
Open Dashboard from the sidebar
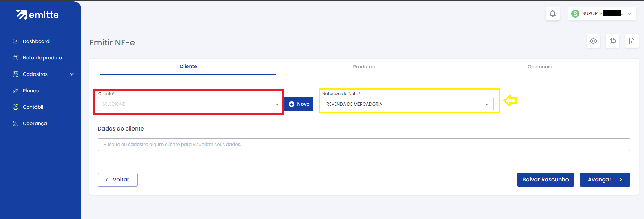36,41
